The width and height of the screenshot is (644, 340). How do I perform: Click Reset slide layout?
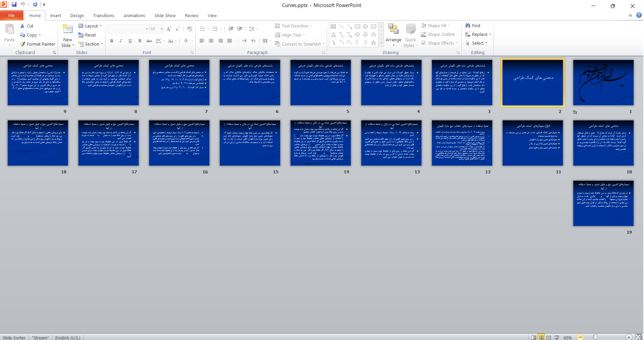[87, 35]
